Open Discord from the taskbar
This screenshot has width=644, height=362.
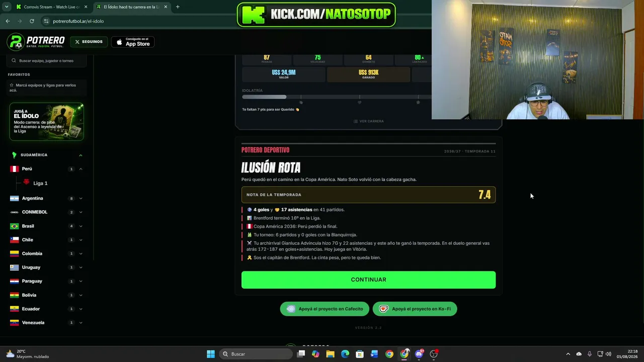tap(419, 354)
